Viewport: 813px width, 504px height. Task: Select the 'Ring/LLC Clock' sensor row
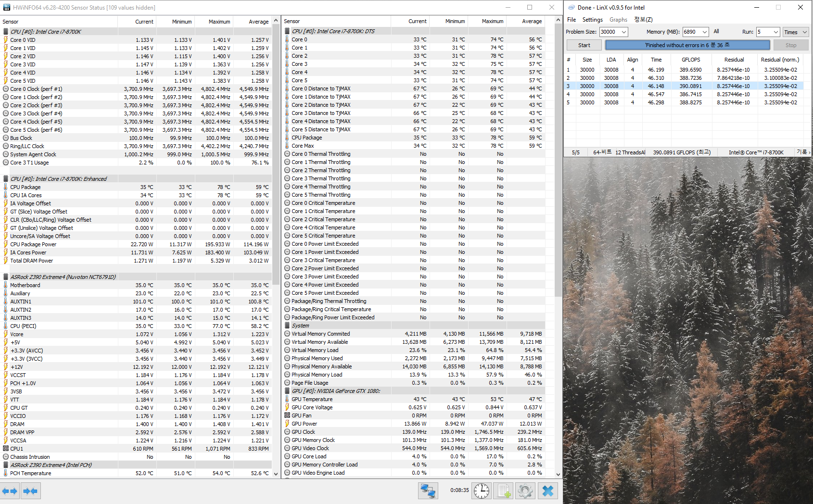(136, 146)
